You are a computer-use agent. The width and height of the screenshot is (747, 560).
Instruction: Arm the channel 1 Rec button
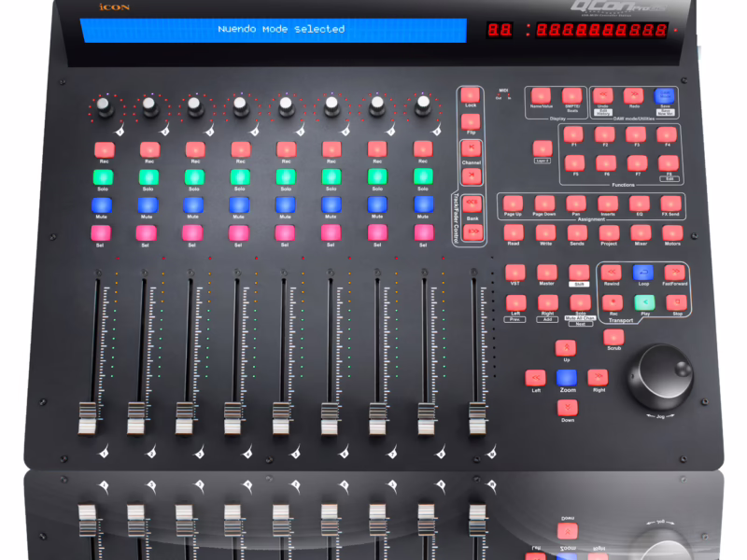pyautogui.click(x=105, y=150)
